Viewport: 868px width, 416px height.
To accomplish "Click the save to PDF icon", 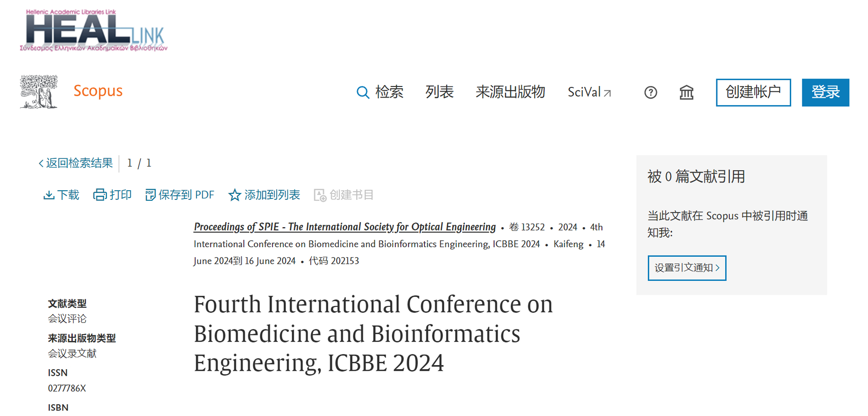I will [150, 195].
